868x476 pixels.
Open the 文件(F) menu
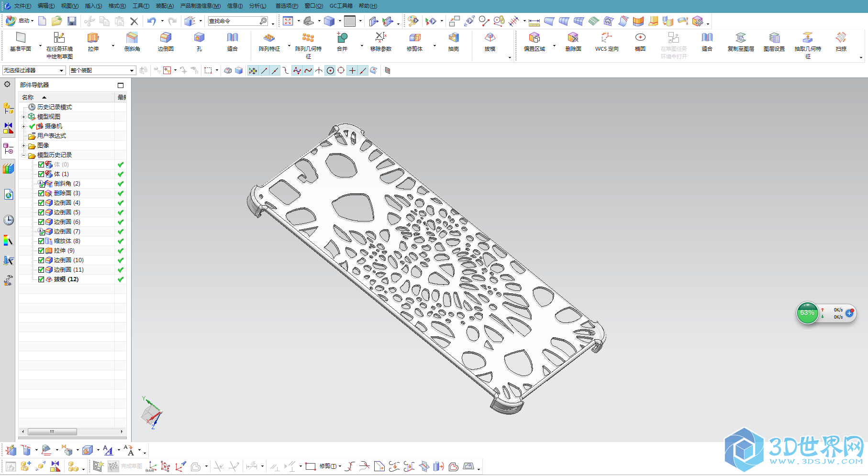(22, 6)
